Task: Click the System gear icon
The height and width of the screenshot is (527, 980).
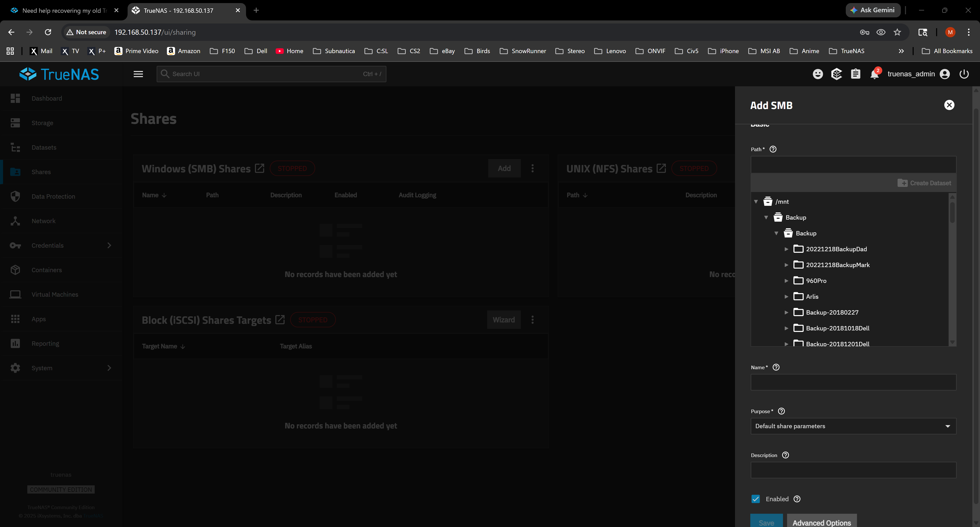Action: tap(15, 368)
